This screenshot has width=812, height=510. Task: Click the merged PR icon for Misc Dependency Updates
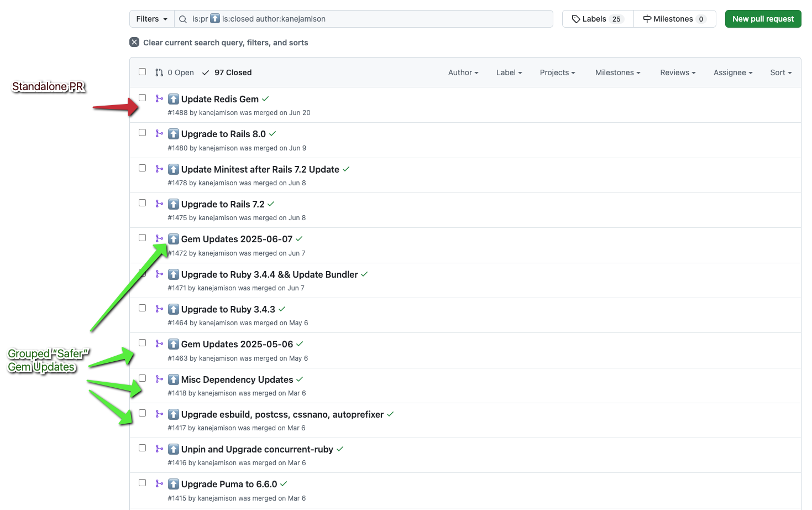coord(159,379)
